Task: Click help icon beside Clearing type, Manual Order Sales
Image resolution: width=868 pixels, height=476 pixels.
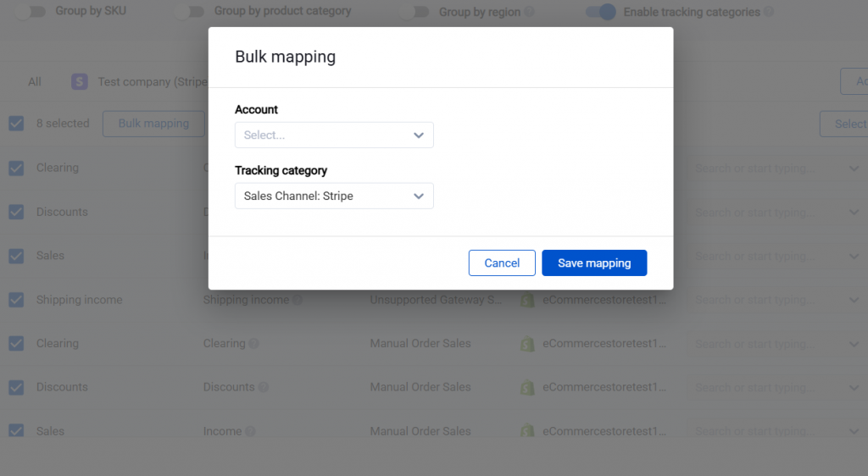Action: [253, 344]
